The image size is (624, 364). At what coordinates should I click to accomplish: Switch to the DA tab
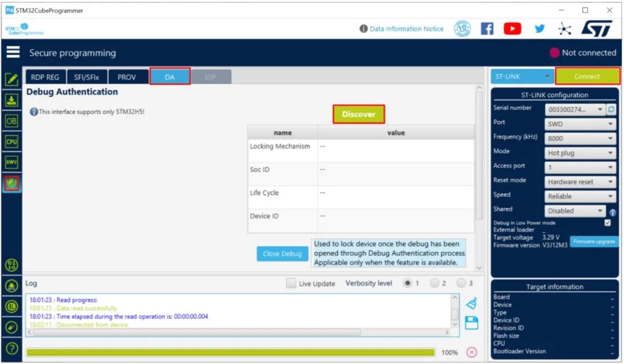coord(170,76)
